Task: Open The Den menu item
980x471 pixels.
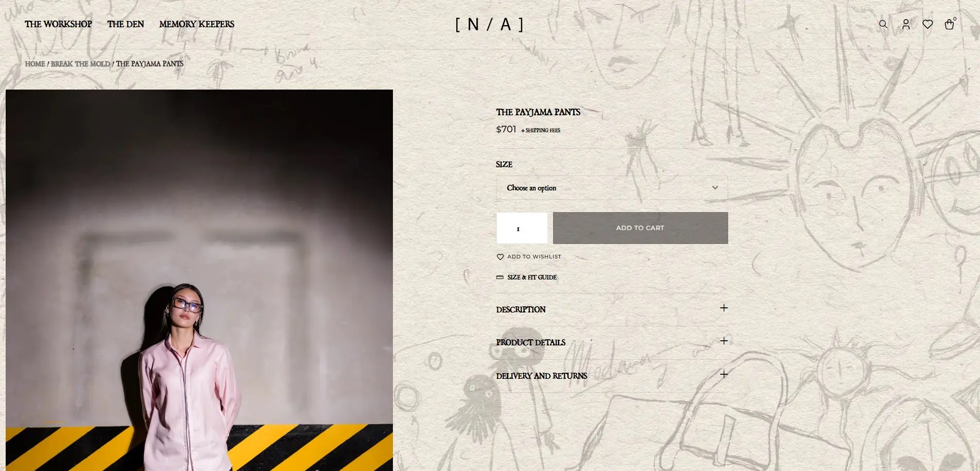Action: click(126, 24)
